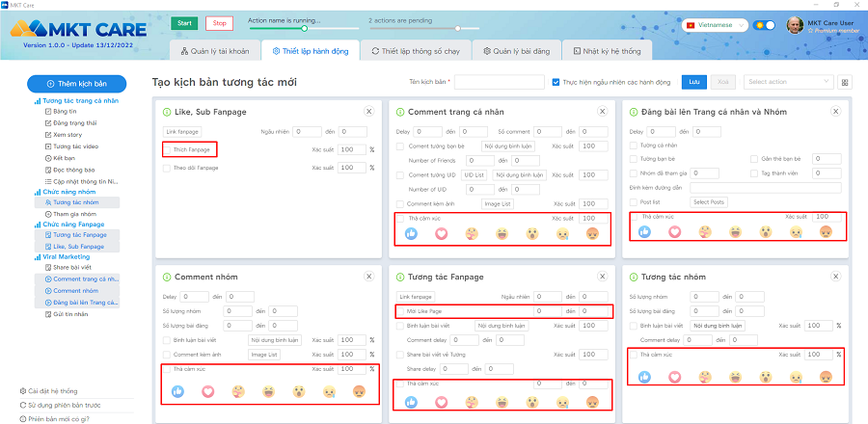The width and height of the screenshot is (868, 424).
Task: Pick the Angry reaction in Tương tác nhóm
Action: 825,377
